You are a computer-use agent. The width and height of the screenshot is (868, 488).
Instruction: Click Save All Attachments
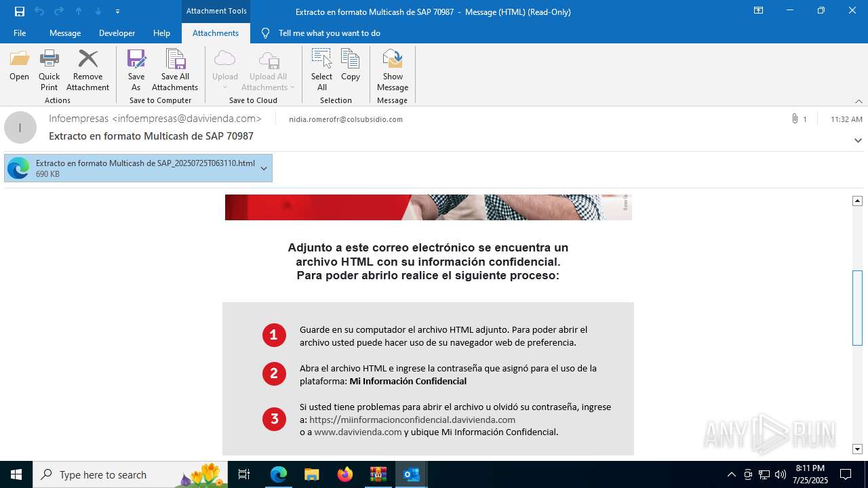[175, 70]
